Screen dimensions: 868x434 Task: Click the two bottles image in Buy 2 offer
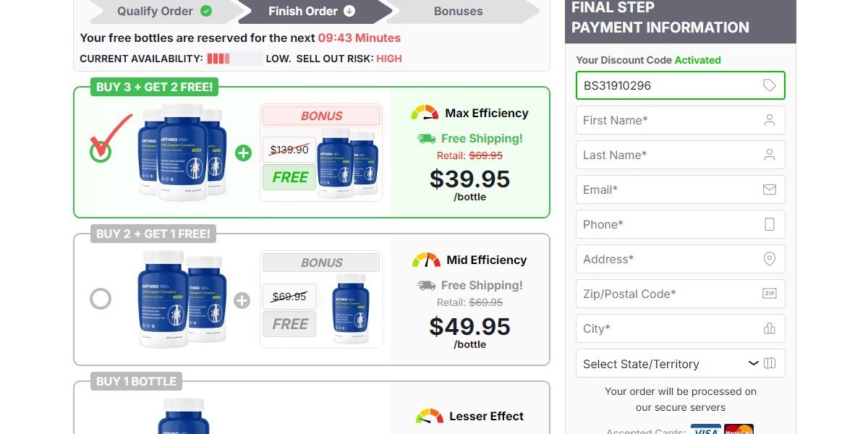[x=182, y=299]
